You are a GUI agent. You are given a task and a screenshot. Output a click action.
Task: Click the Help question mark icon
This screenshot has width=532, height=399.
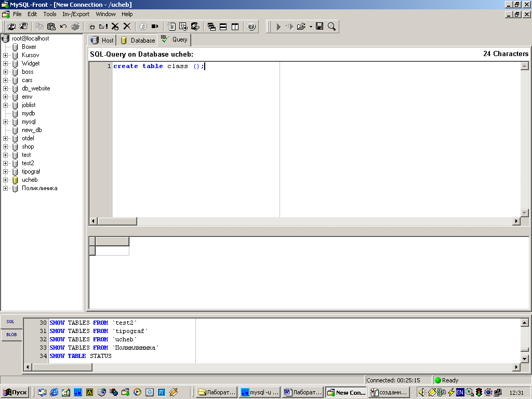(251, 26)
